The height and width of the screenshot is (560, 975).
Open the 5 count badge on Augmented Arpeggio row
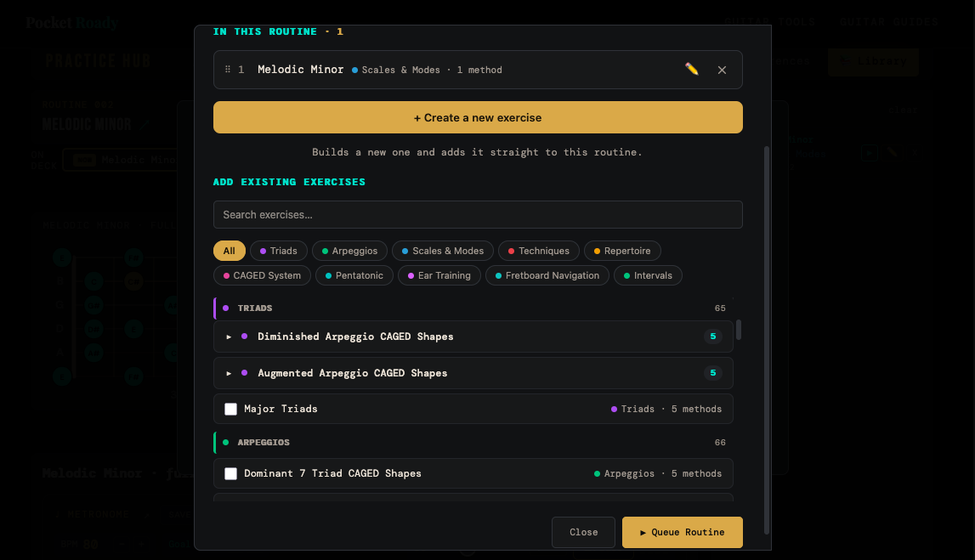pos(712,373)
